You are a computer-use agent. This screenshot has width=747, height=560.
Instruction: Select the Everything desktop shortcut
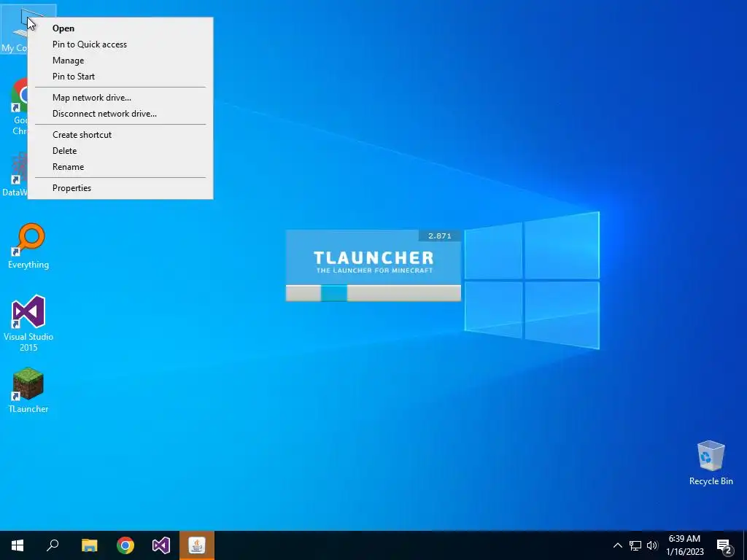point(28,246)
